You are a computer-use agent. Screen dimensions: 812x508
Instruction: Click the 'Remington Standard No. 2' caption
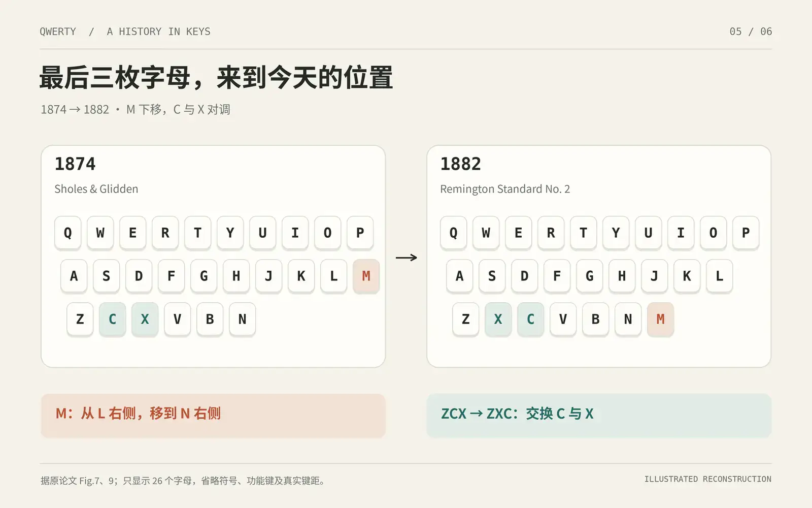(x=505, y=189)
